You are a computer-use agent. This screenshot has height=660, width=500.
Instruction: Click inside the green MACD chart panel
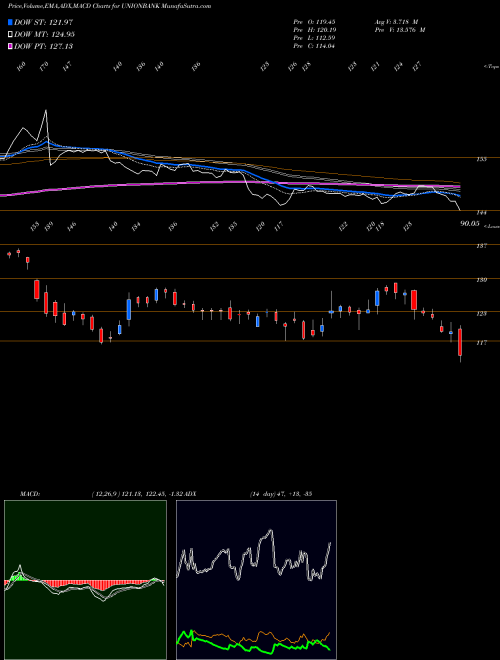tap(85, 580)
